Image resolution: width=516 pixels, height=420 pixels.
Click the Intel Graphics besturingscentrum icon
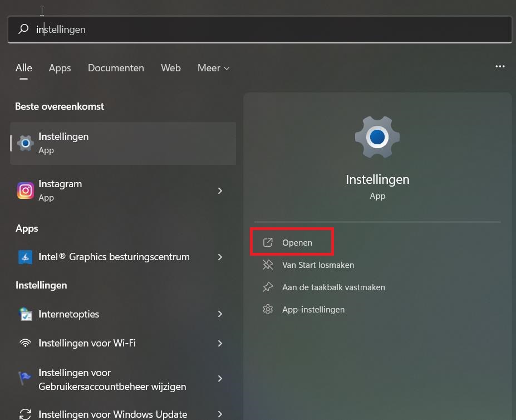(x=26, y=257)
